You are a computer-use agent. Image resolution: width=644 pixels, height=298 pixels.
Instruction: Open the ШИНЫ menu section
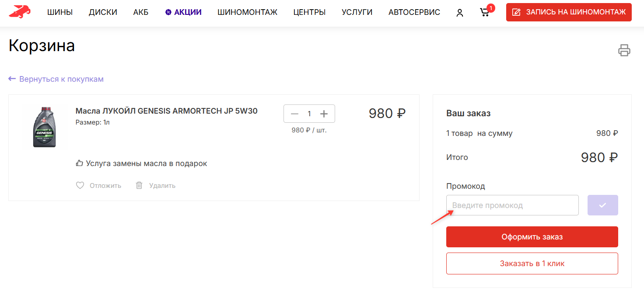click(60, 12)
